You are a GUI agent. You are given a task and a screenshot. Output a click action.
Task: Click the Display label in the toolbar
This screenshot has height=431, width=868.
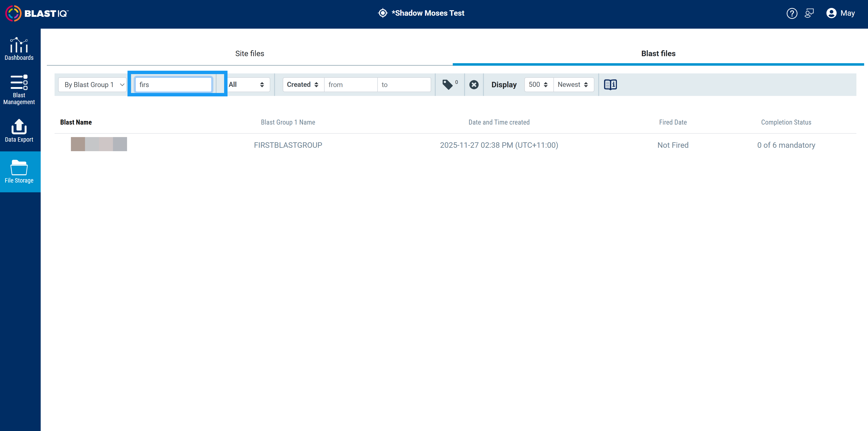click(504, 85)
